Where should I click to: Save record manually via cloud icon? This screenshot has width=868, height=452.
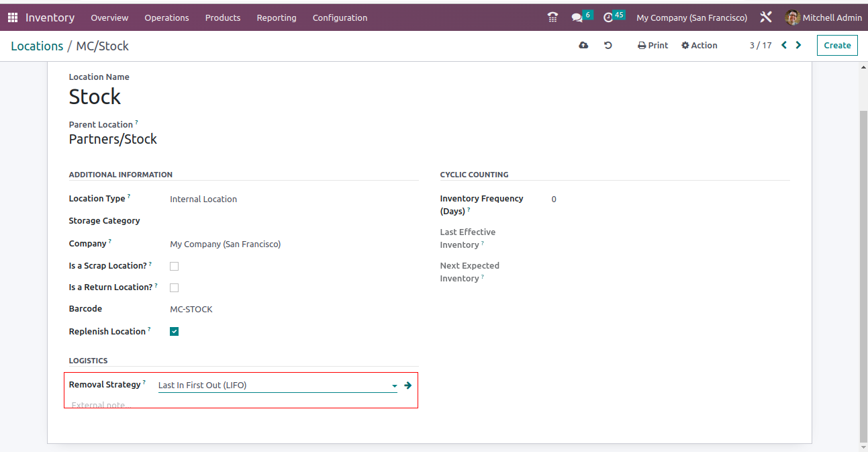click(x=583, y=46)
